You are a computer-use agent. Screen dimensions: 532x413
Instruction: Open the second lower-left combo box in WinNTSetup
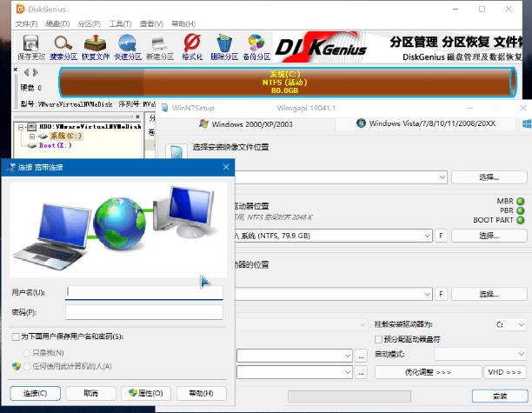coord(295,373)
